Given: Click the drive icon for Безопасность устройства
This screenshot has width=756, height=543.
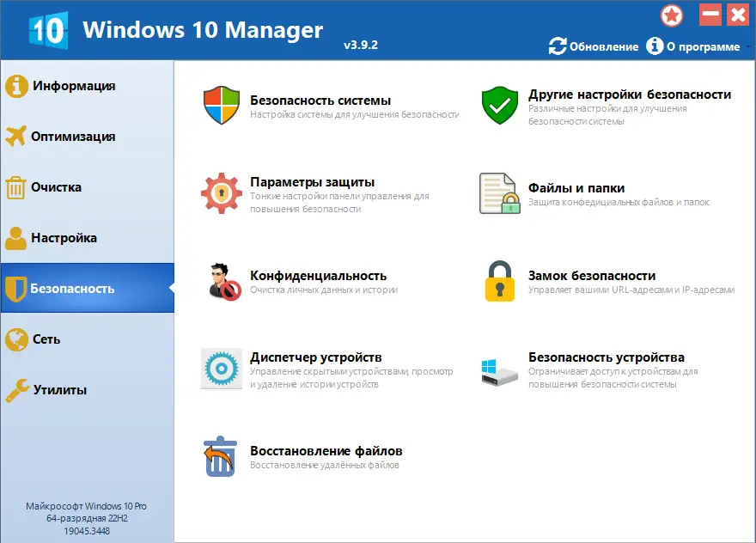Looking at the screenshot, I should (499, 369).
